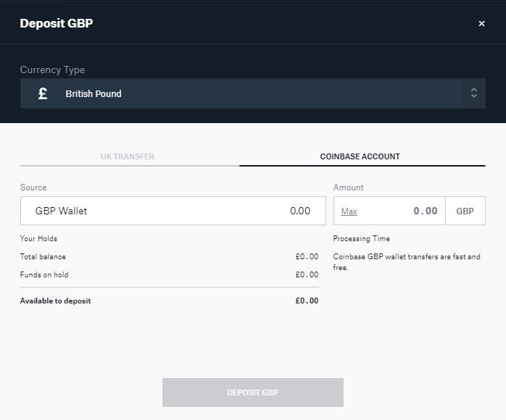Switch to the UK Transfer tab
The image size is (506, 420).
click(x=128, y=156)
